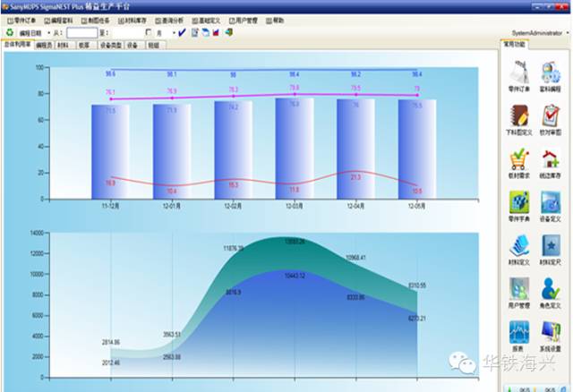573x392 pixels.
Task: Click the 从 start date input field
Action: [81, 32]
